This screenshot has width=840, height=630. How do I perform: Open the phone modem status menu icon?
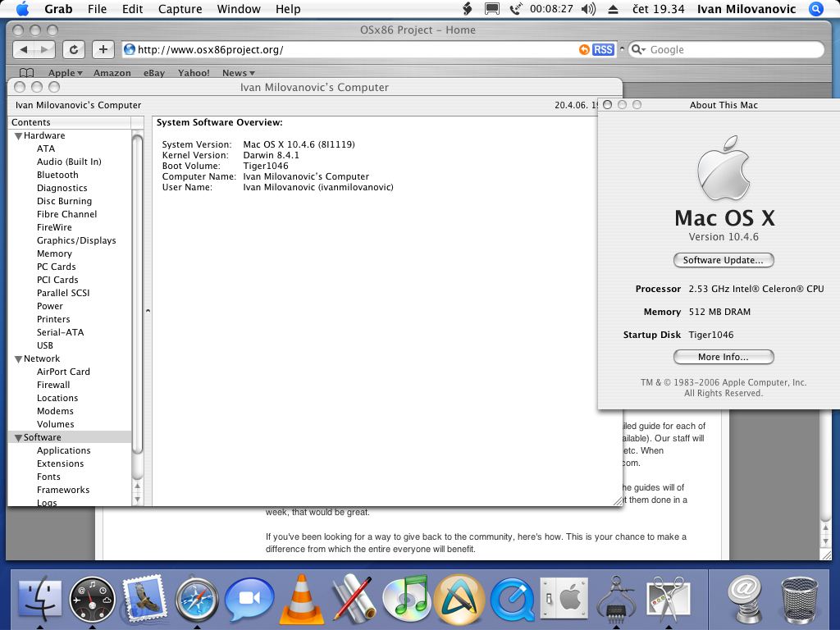515,9
